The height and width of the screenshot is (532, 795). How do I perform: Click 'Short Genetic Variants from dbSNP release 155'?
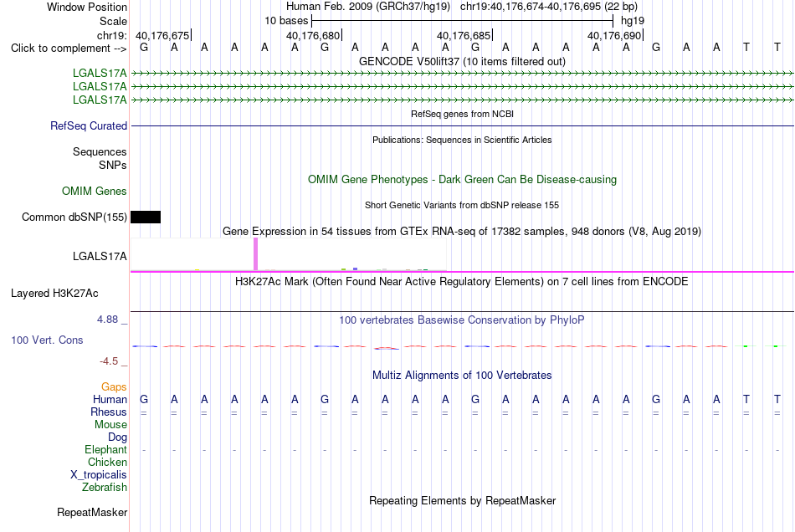click(462, 205)
